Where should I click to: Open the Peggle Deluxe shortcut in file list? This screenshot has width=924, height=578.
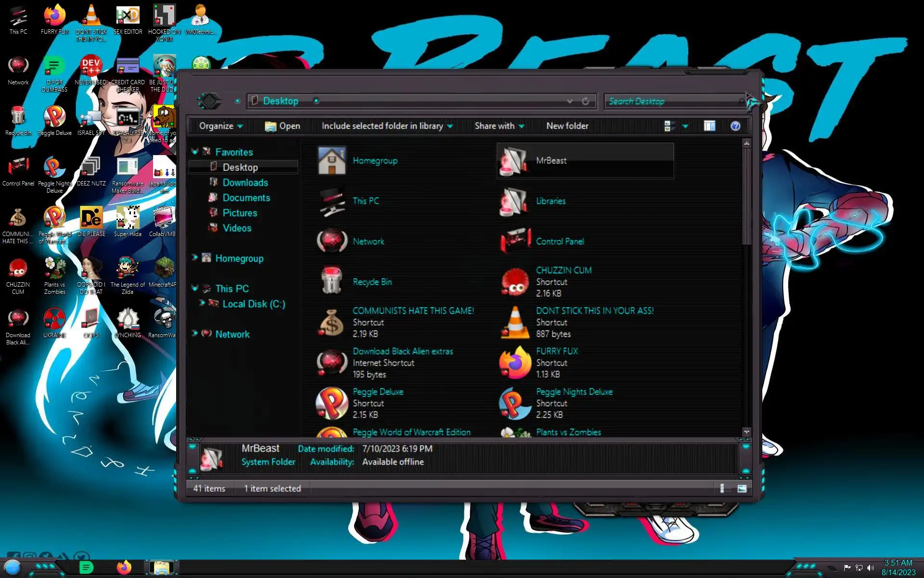[x=378, y=392]
